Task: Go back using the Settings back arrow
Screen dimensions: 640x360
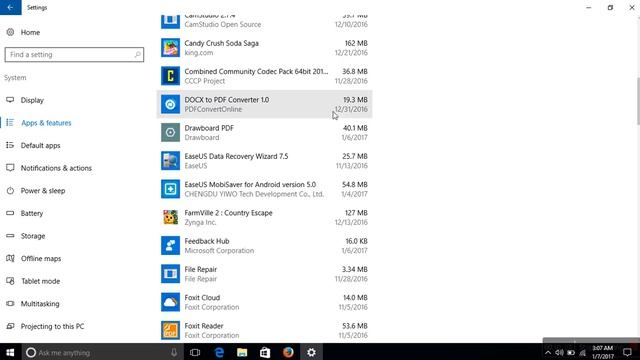Action: (x=11, y=7)
